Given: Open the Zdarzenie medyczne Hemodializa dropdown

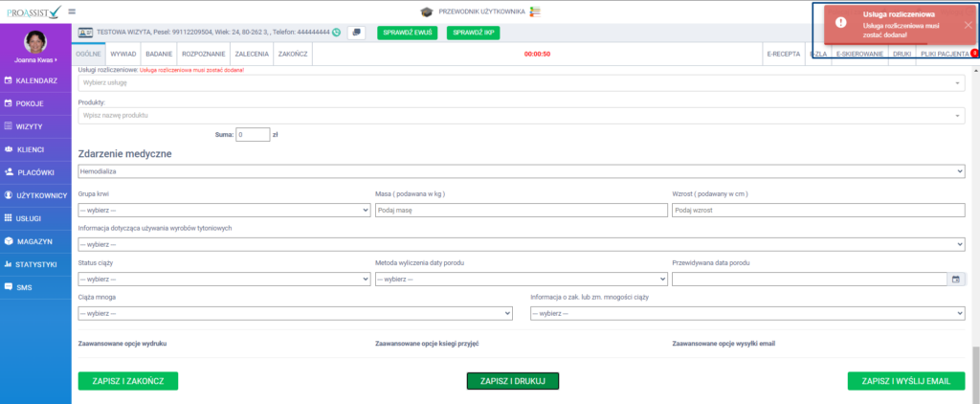Looking at the screenshot, I should point(521,170).
